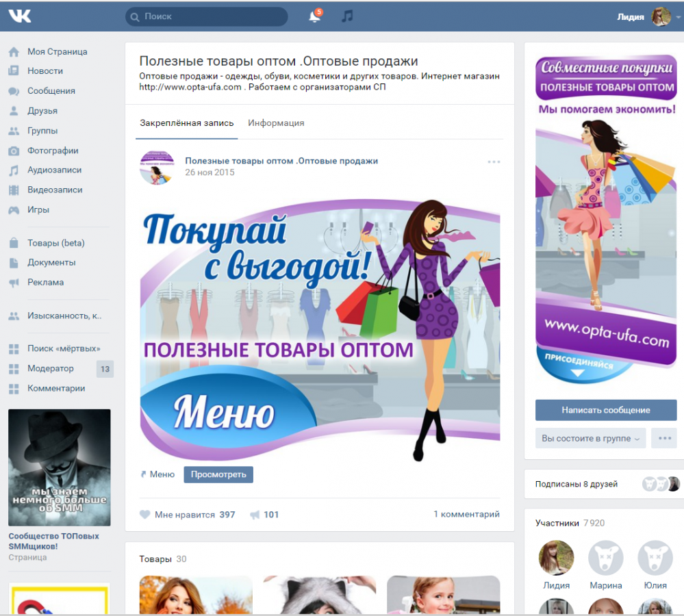Open the notifications bell icon
The image size is (684, 616).
pyautogui.click(x=314, y=16)
